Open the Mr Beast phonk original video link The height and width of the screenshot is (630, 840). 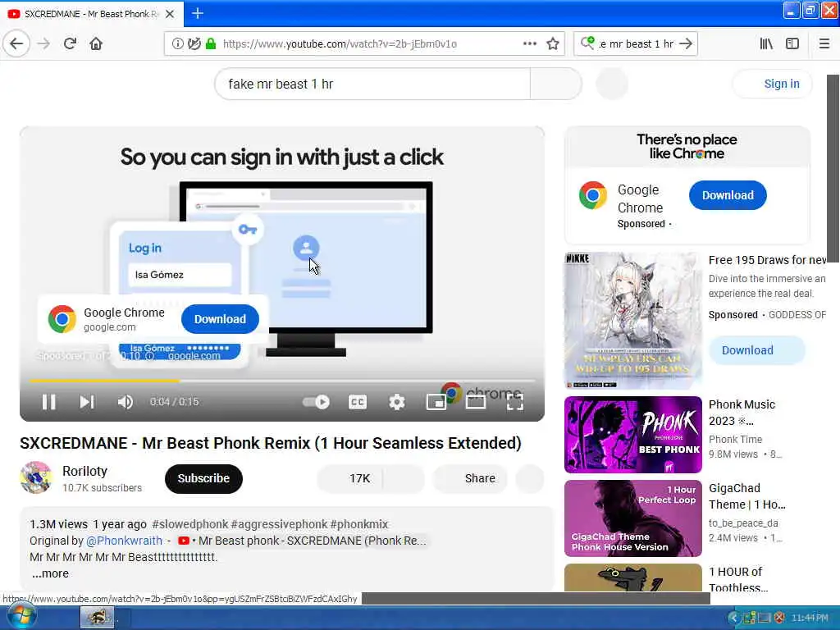click(302, 541)
